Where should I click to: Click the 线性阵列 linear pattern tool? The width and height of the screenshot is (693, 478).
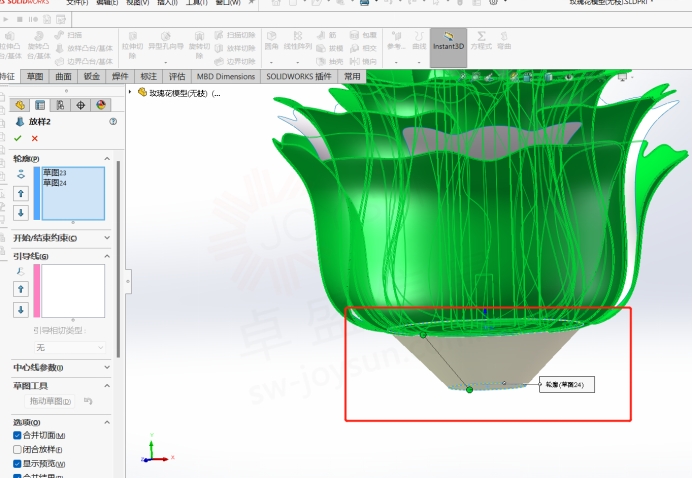(x=298, y=41)
